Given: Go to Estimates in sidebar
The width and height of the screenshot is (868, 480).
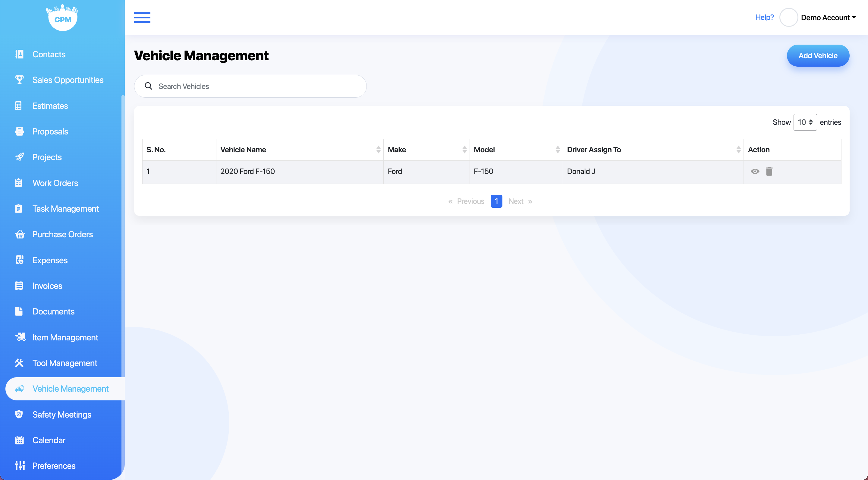Looking at the screenshot, I should tap(50, 106).
